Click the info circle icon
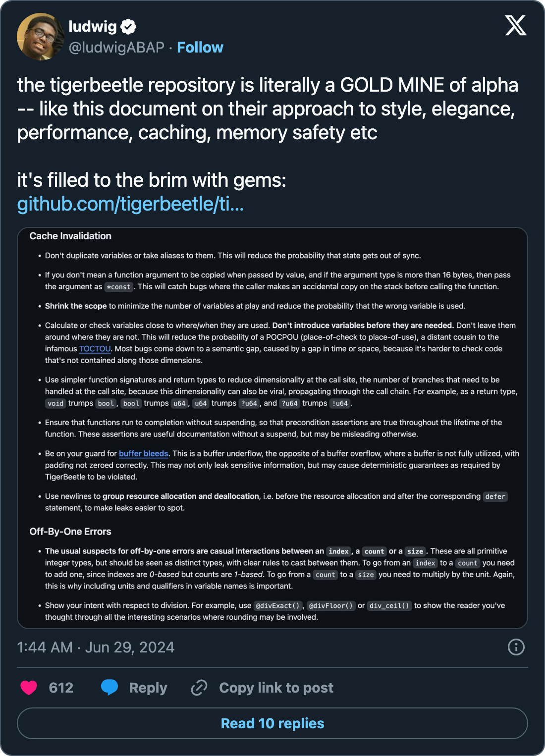The height and width of the screenshot is (756, 545). point(516,647)
